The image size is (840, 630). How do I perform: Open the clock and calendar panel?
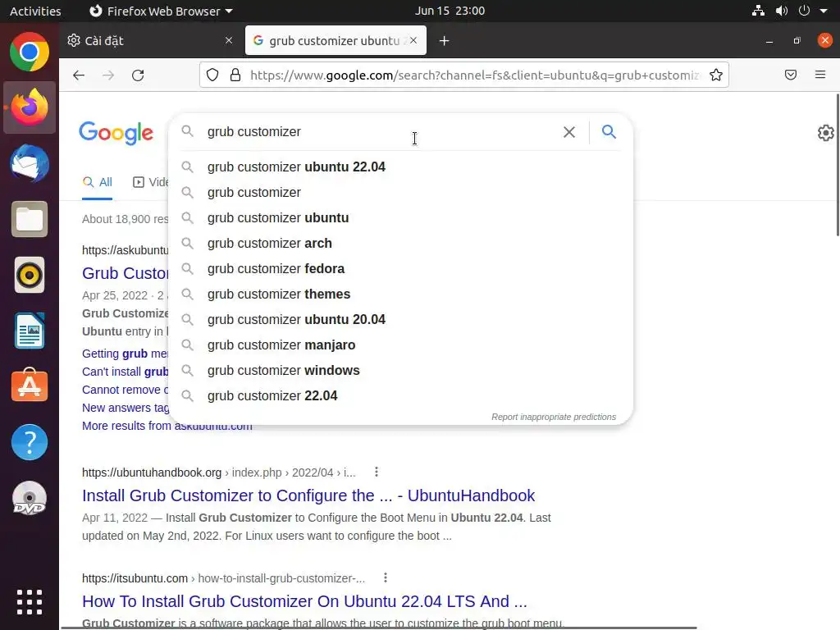point(450,11)
